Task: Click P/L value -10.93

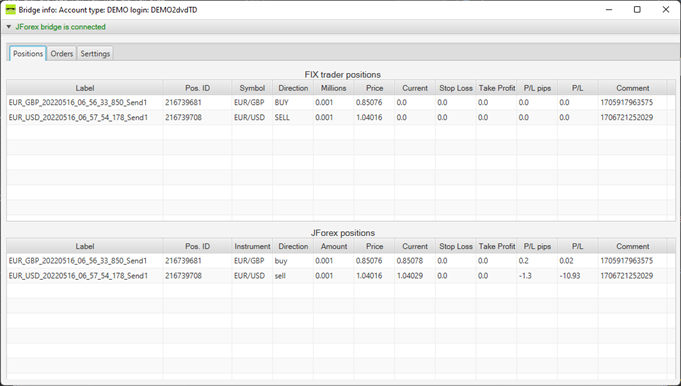Action: 570,276
